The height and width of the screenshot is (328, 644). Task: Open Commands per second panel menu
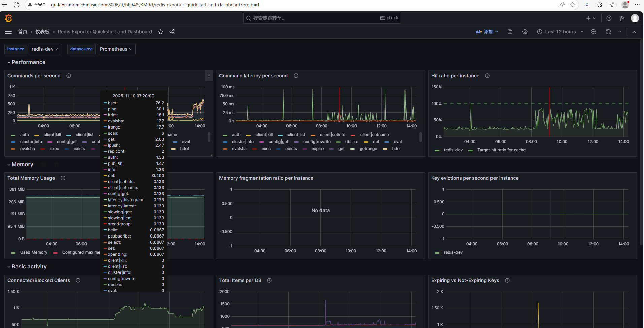[209, 76]
